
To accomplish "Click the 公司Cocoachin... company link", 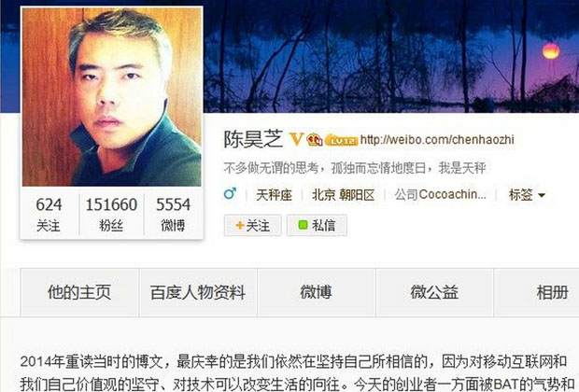I will tap(440, 194).
